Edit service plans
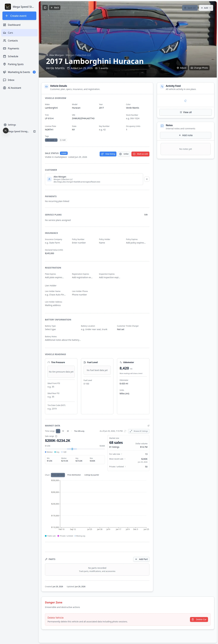Viewport: 218px width, 644px height. [x=146, y=215]
